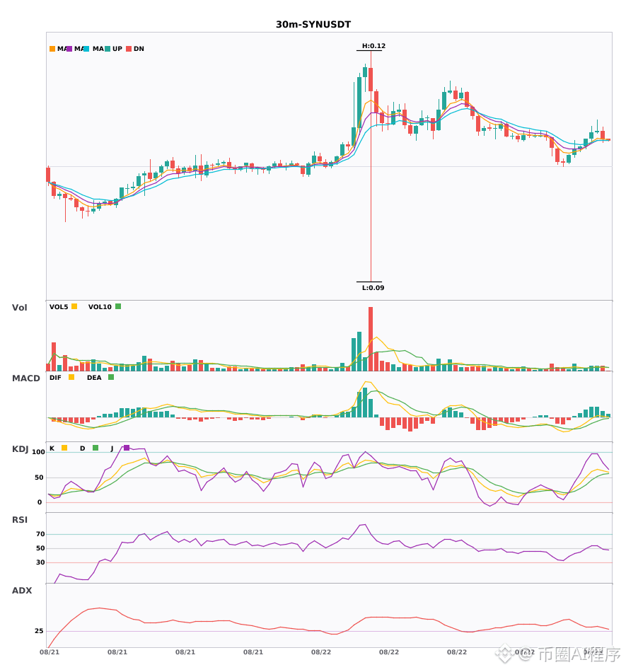Click the purple J legend swatch
The width and height of the screenshot is (626, 672).
pos(127,448)
